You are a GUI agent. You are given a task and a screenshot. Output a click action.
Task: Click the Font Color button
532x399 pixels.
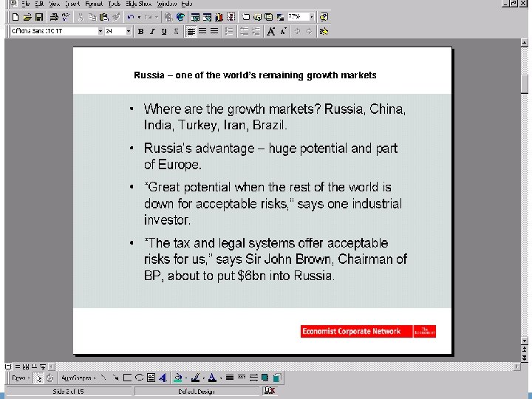[x=211, y=378]
